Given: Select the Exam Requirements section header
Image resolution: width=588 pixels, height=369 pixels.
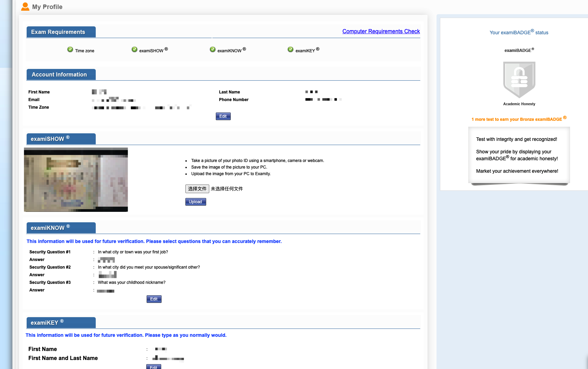Looking at the screenshot, I should [x=61, y=32].
